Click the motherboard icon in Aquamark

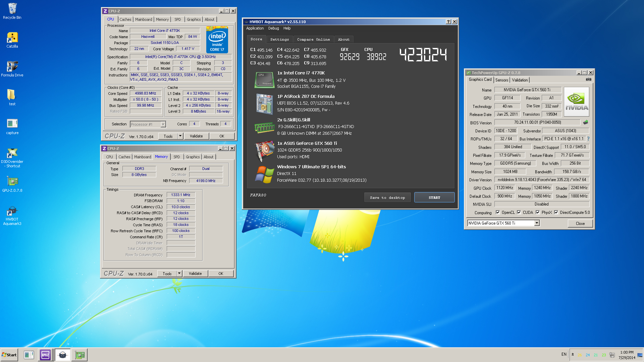click(265, 104)
